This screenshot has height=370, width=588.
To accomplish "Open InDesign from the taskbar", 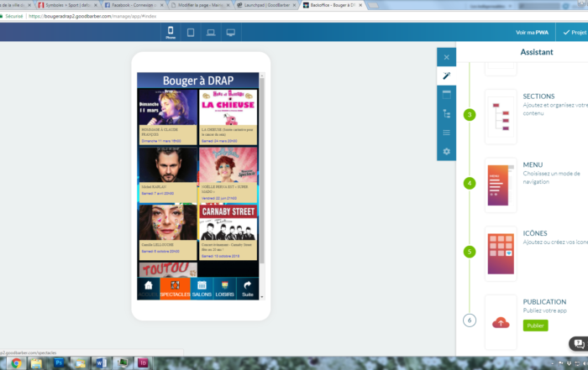I will point(143,362).
